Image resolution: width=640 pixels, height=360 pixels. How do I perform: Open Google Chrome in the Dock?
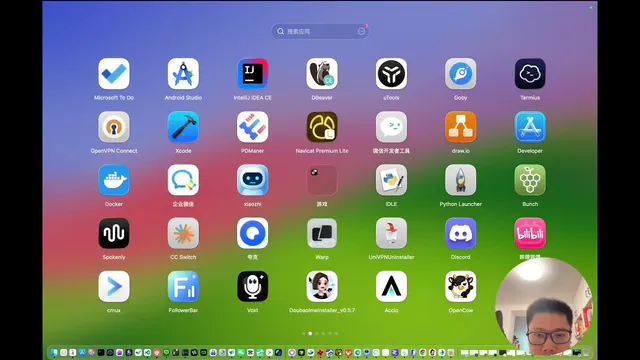point(423,352)
